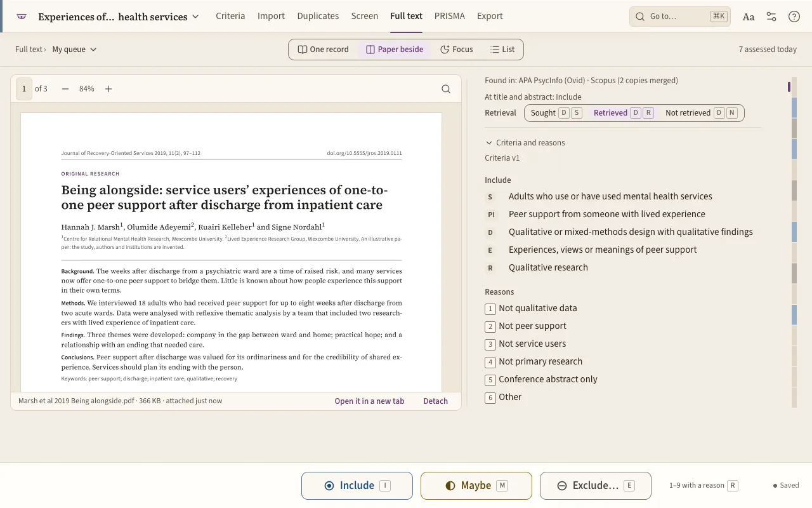Click the 'Saved' status indicator
The image size is (812, 508).
point(786,485)
